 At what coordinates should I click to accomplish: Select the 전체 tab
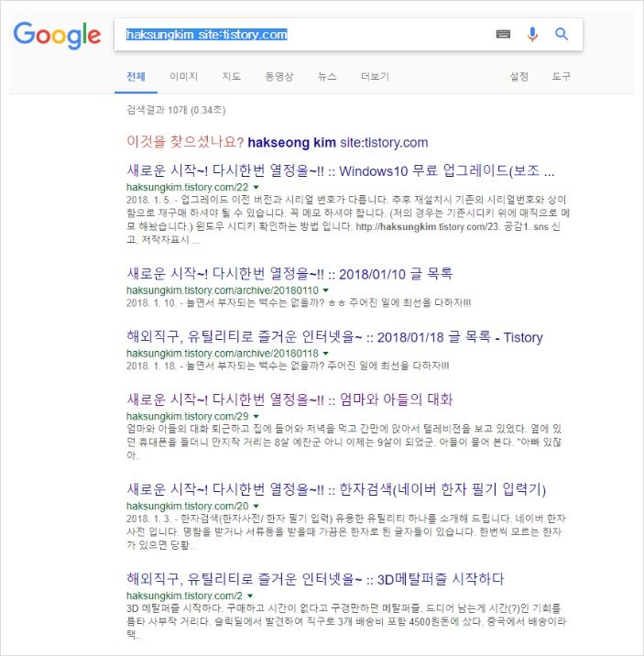[136, 77]
